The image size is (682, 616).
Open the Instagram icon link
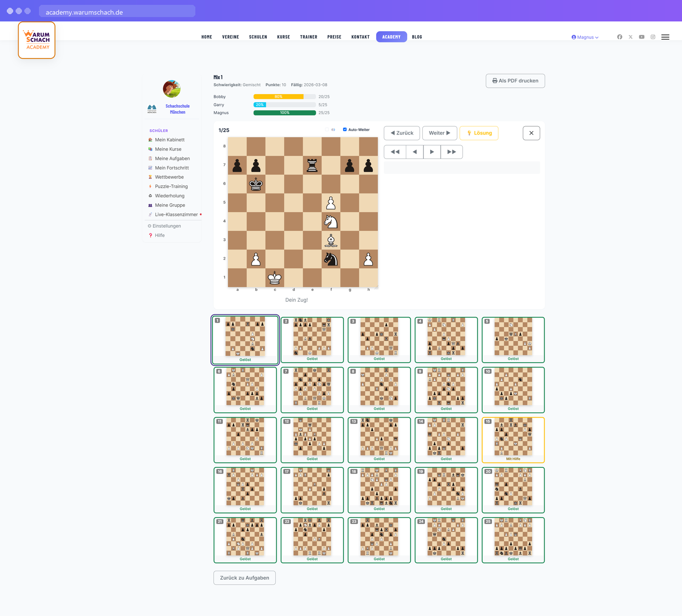tap(653, 37)
